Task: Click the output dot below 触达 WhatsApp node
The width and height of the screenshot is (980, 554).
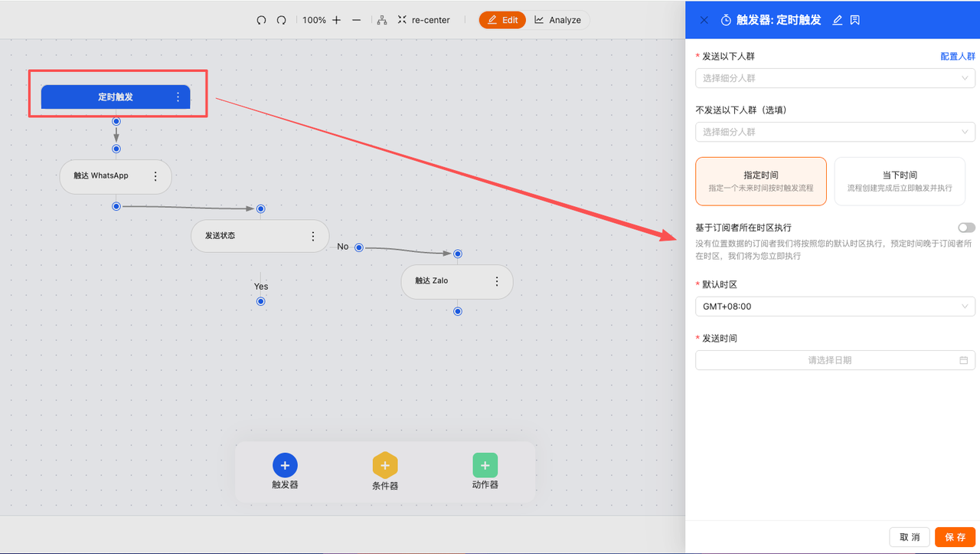Action: click(x=116, y=206)
